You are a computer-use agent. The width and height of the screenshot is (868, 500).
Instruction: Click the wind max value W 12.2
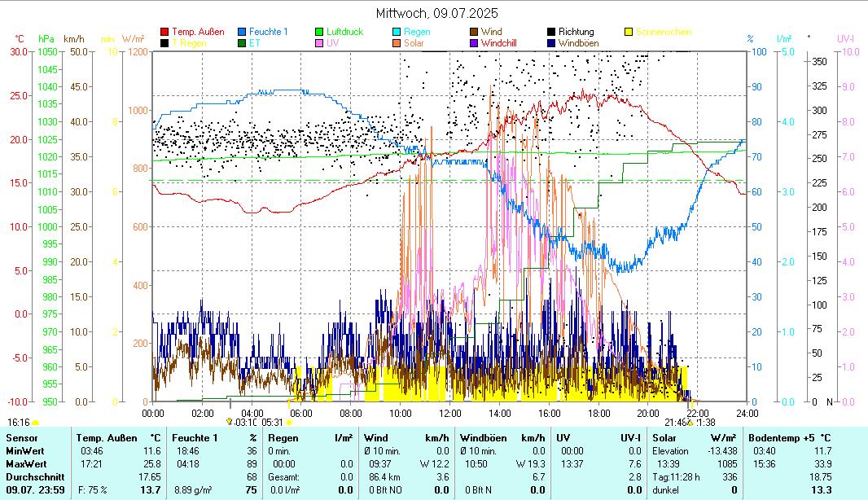coord(435,464)
